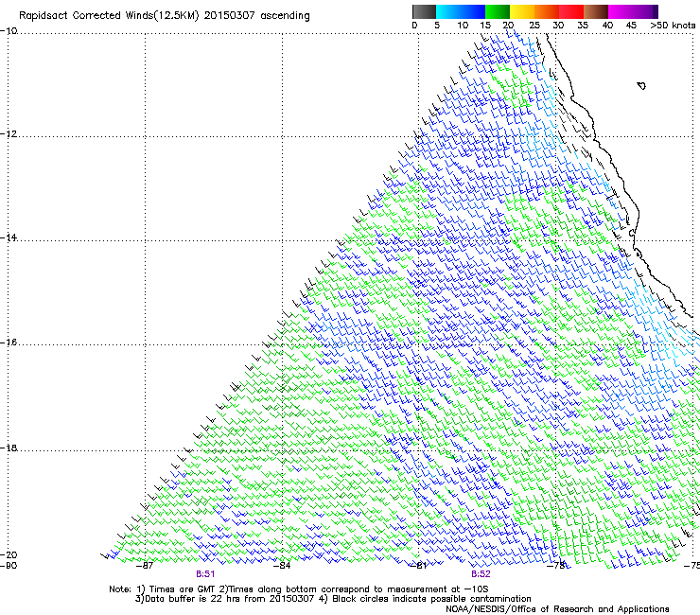The height and width of the screenshot is (615, 700).
Task: Click the '8:52' swath time label
Action: (481, 574)
